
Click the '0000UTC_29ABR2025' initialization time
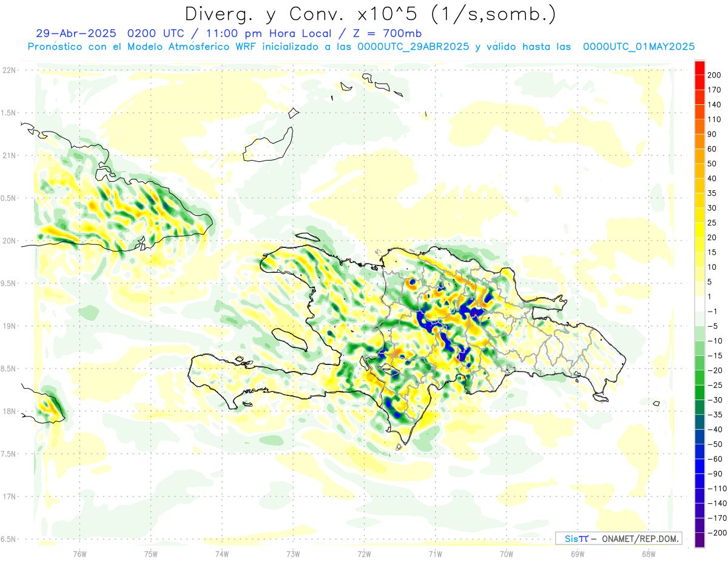[x=413, y=46]
